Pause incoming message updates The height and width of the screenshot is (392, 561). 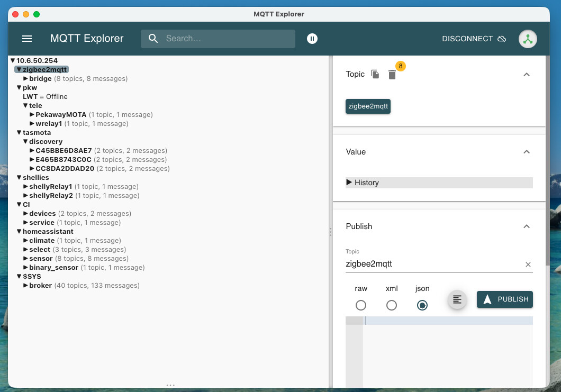point(312,39)
